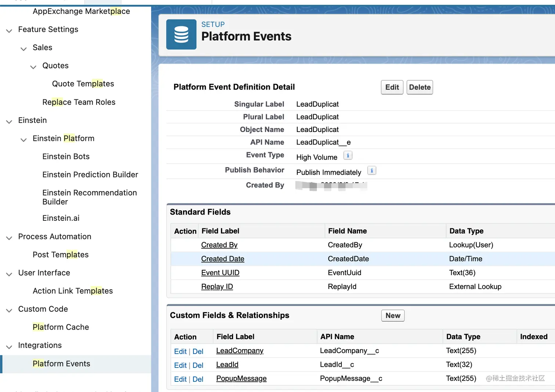Collapse the Custom Code section
The height and width of the screenshot is (392, 555).
(x=9, y=310)
